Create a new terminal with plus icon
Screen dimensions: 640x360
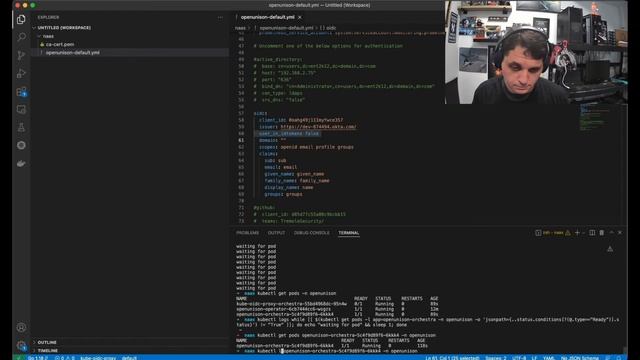tap(577, 233)
